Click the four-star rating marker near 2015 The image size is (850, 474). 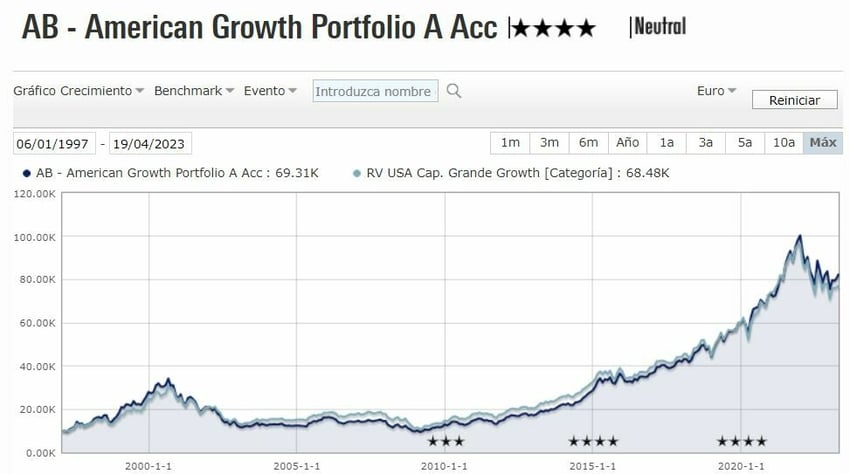pyautogui.click(x=593, y=441)
